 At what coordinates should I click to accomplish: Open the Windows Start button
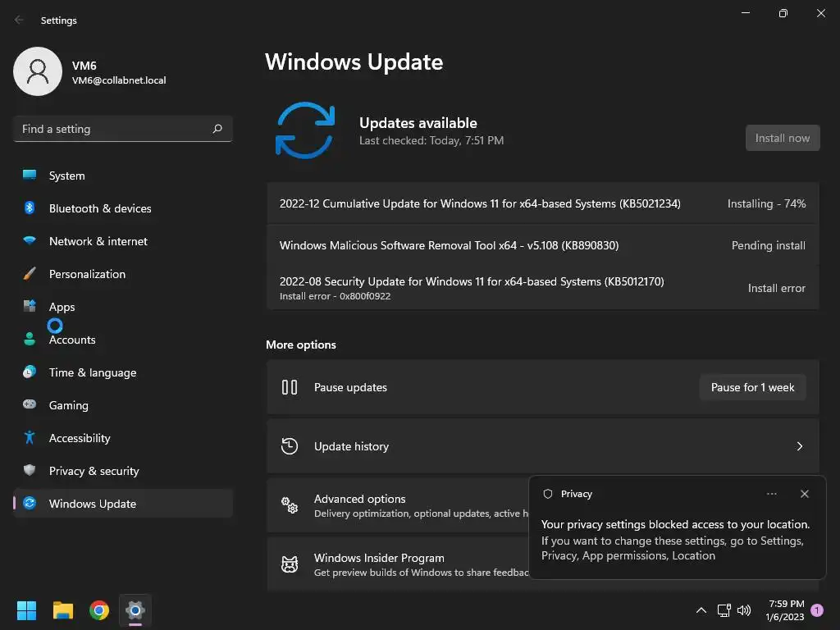point(26,610)
